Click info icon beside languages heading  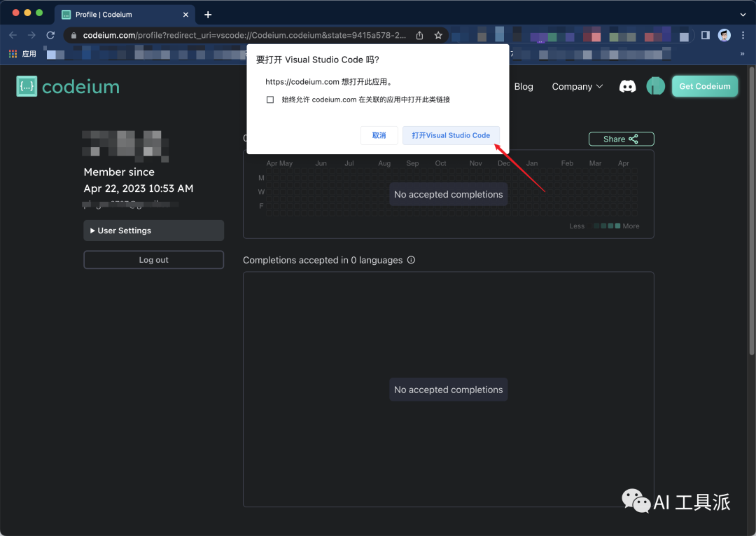[411, 260]
